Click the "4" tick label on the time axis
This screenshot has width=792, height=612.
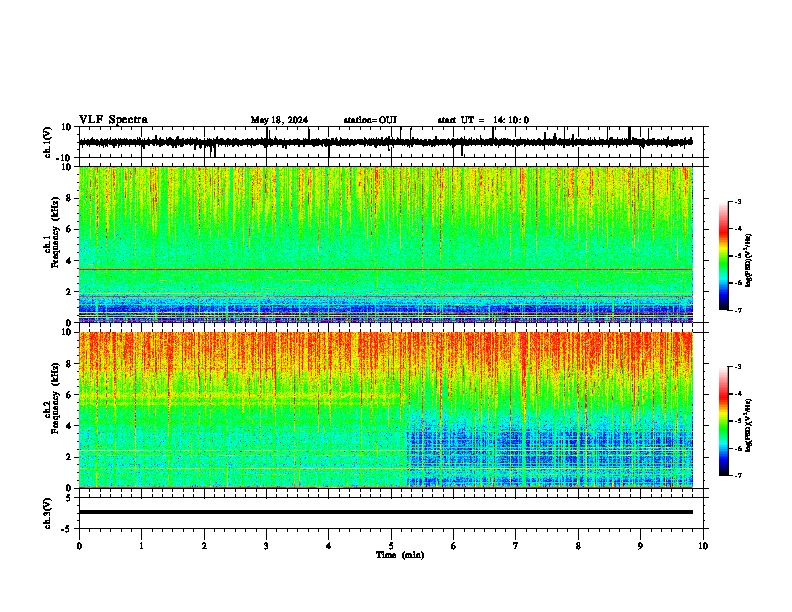329,546
